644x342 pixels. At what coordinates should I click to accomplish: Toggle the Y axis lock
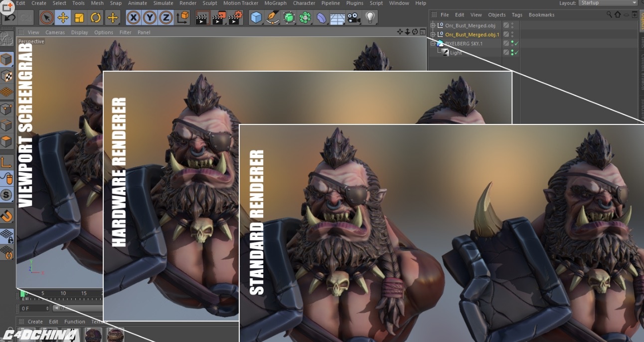pos(150,18)
